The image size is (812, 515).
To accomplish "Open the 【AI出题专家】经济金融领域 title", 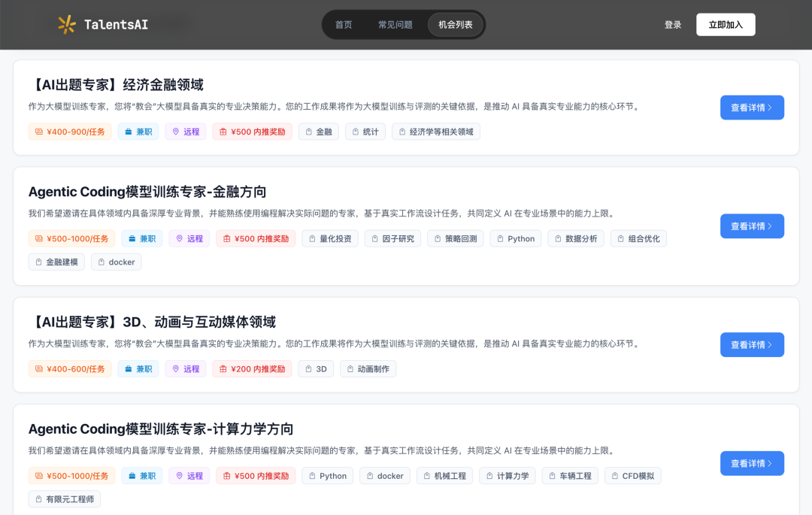I will click(116, 84).
